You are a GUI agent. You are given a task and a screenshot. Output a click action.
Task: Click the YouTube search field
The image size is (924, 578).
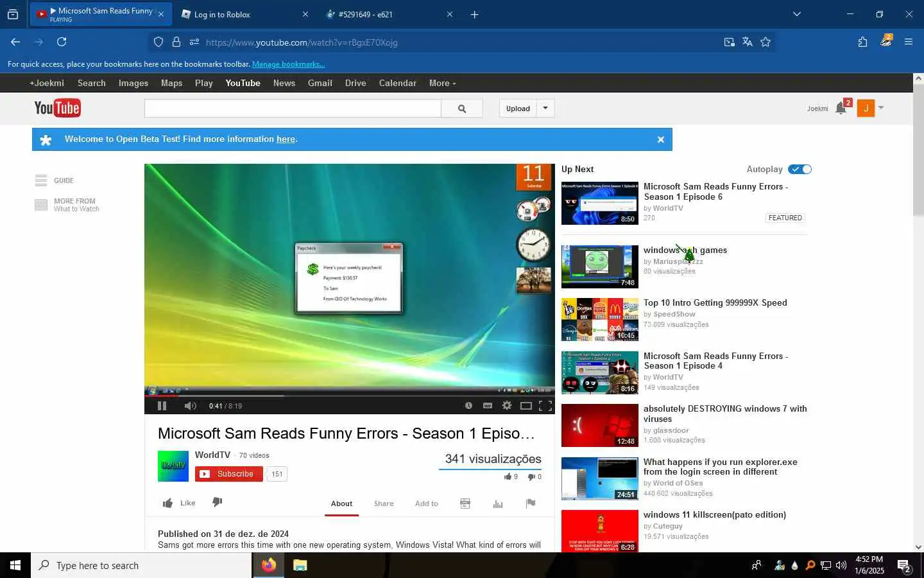point(293,109)
